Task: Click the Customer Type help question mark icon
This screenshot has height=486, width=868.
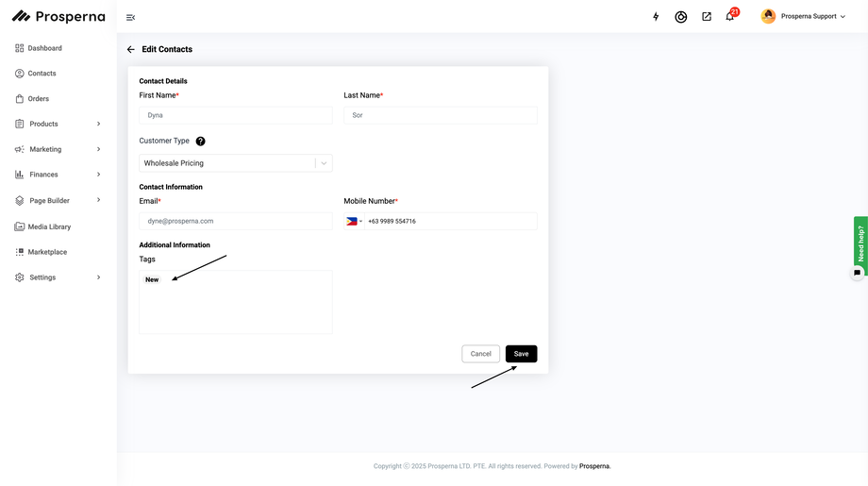Action: coord(200,142)
